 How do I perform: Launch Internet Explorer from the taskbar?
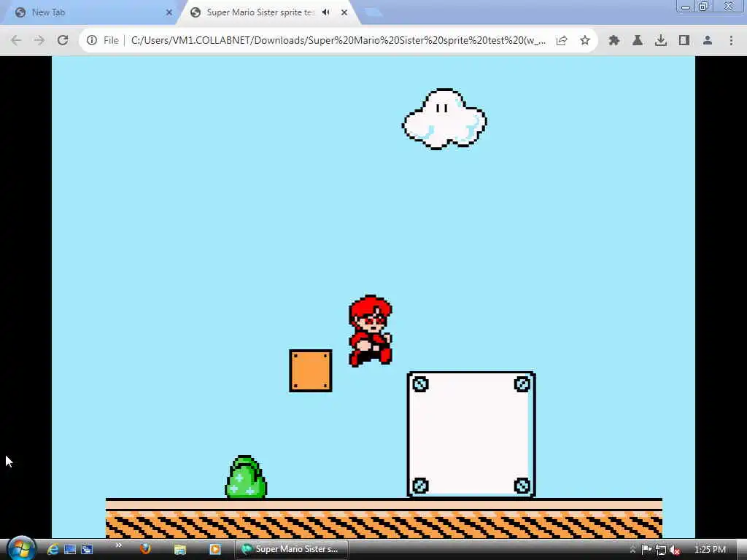tap(53, 550)
